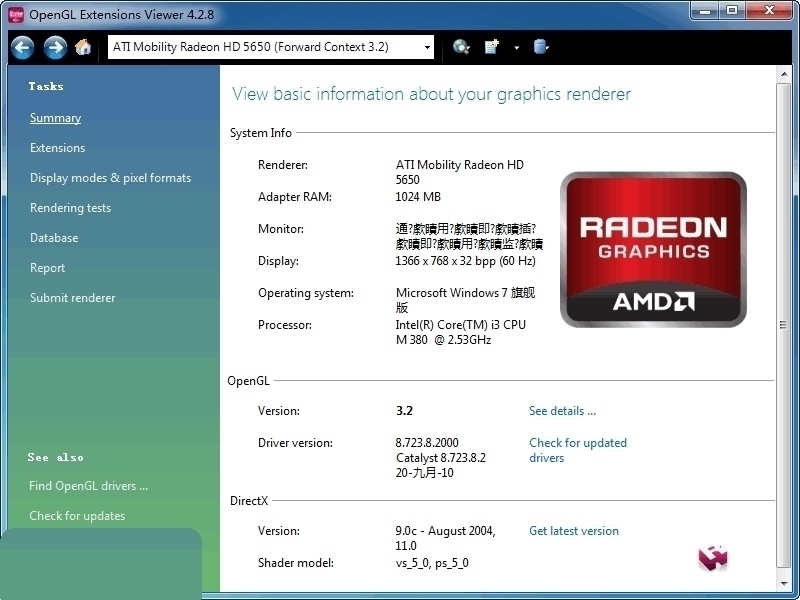800x600 pixels.
Task: Click the 'Processor:' label
Action: (x=285, y=325)
